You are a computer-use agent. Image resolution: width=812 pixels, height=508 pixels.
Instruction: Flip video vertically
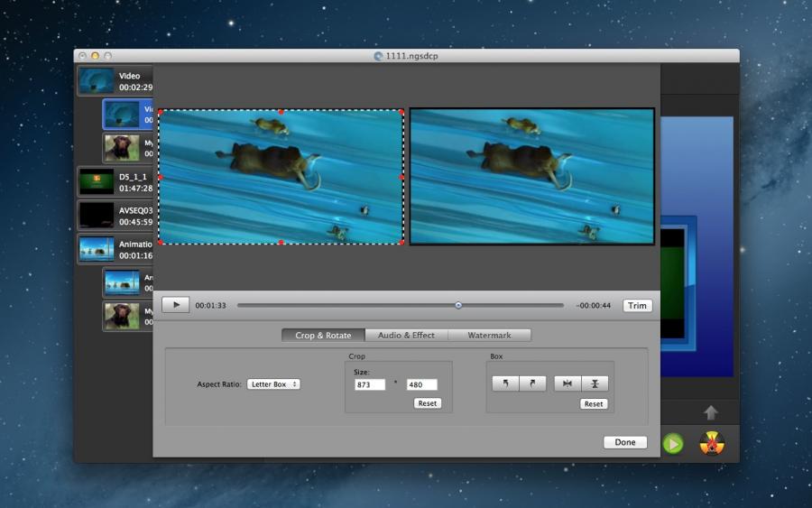click(x=595, y=383)
